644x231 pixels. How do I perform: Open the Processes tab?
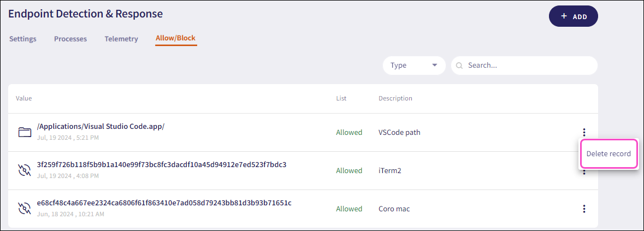[70, 39]
